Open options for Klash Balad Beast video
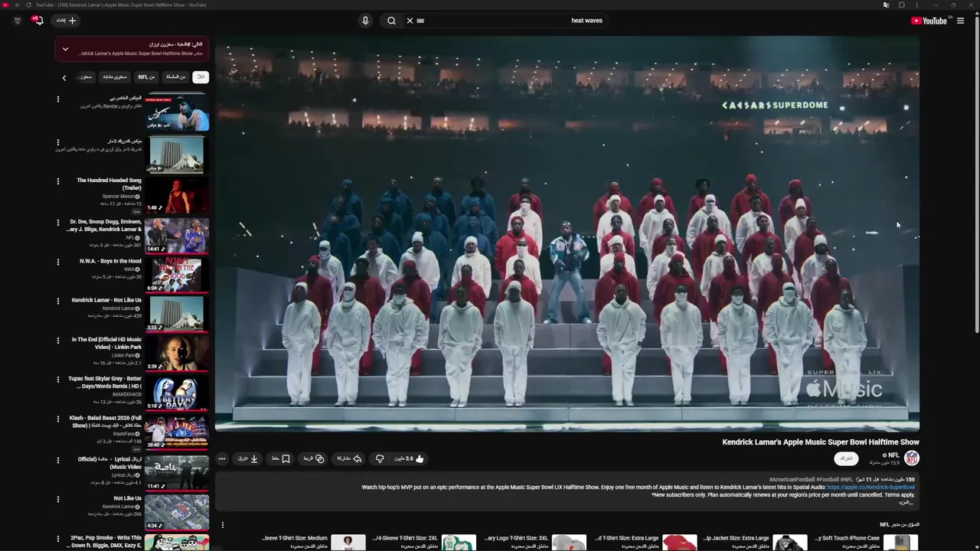Screen dimensions: 980x551 (x=57, y=419)
